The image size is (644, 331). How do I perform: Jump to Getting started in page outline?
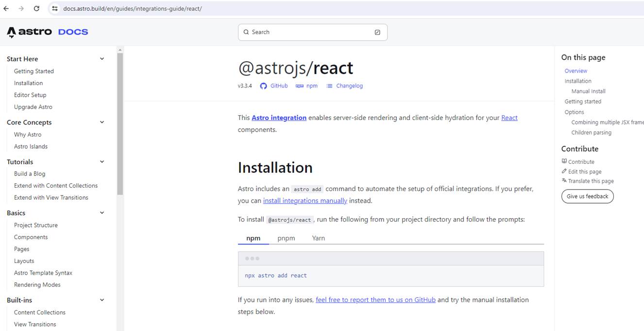(x=583, y=102)
